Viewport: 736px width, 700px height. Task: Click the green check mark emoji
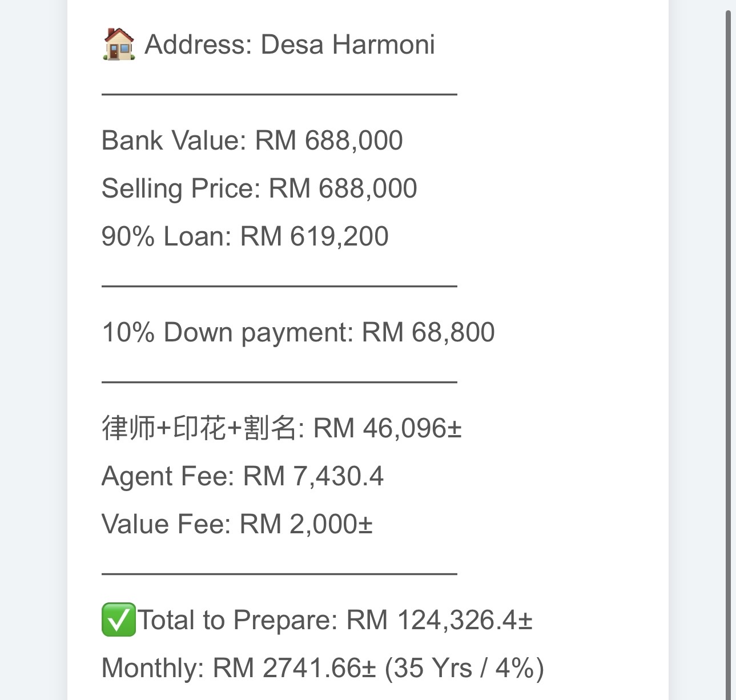coord(119,619)
